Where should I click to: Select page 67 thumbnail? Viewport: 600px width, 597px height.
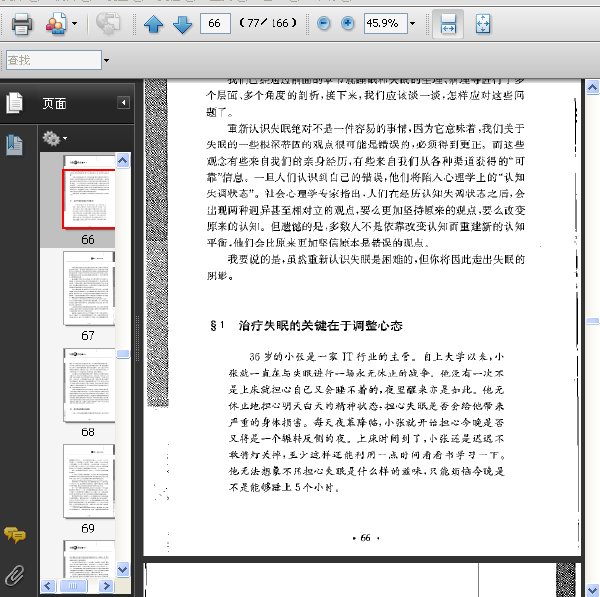pyautogui.click(x=89, y=288)
